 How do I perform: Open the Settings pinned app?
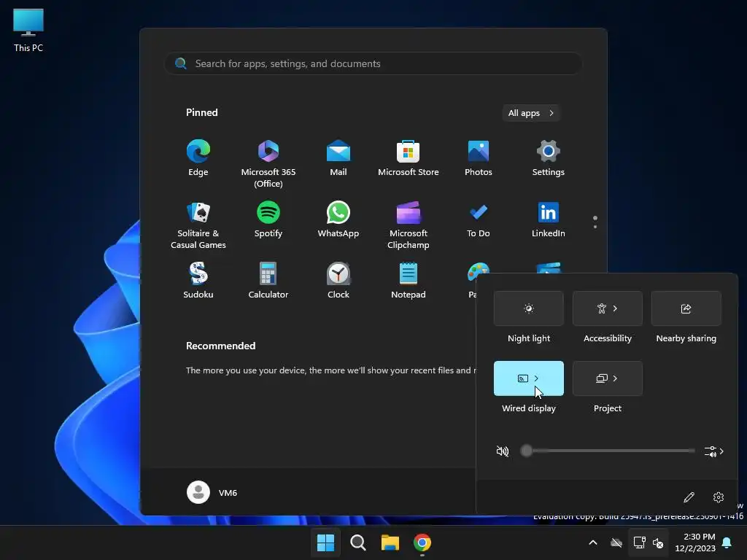549,158
